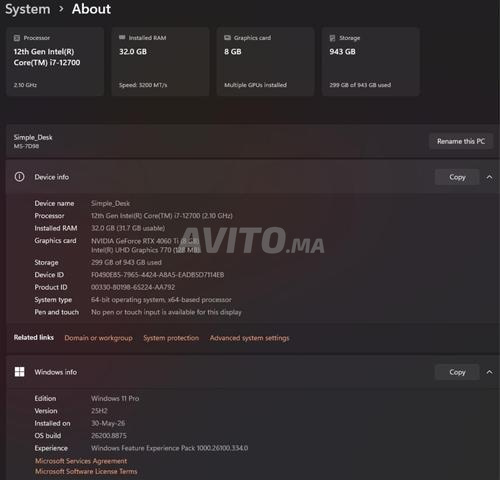
Task: Open Microsoft Services Agreement link
Action: tap(81, 461)
